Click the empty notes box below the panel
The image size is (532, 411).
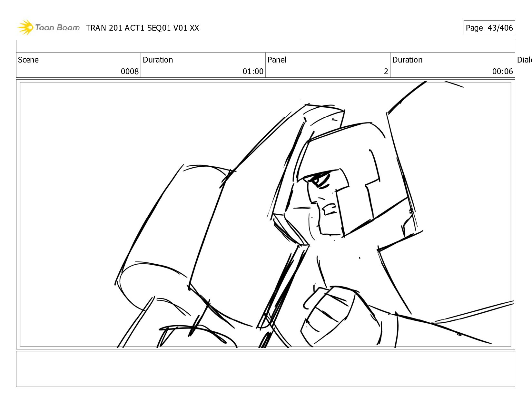pos(265,369)
